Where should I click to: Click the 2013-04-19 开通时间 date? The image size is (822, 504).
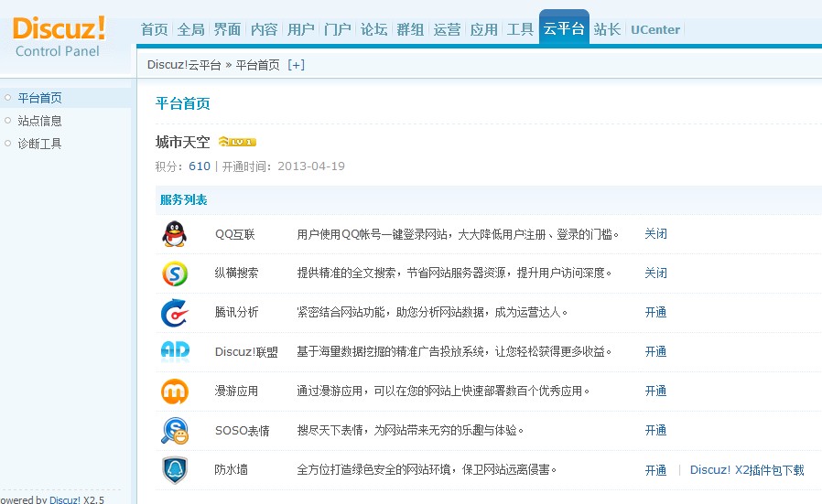[311, 166]
